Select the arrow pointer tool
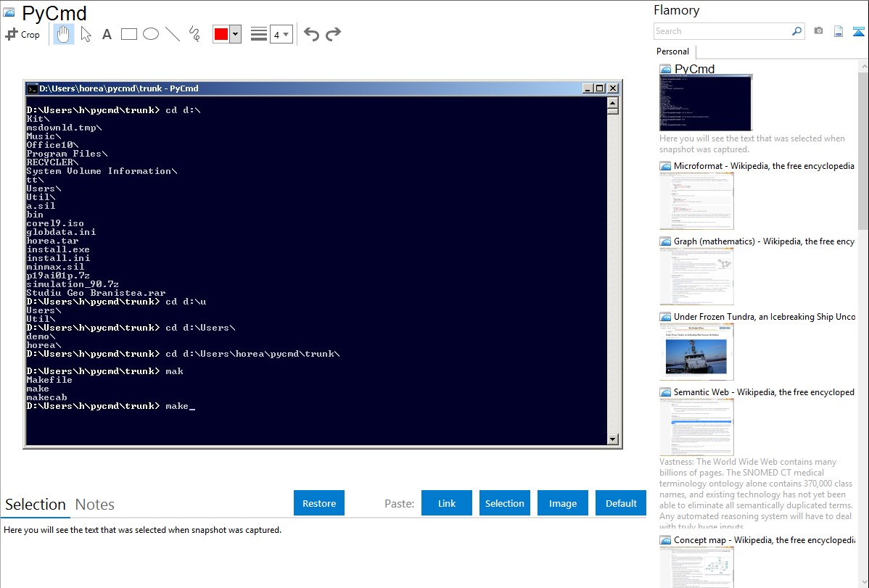This screenshot has height=588, width=869. [x=86, y=34]
